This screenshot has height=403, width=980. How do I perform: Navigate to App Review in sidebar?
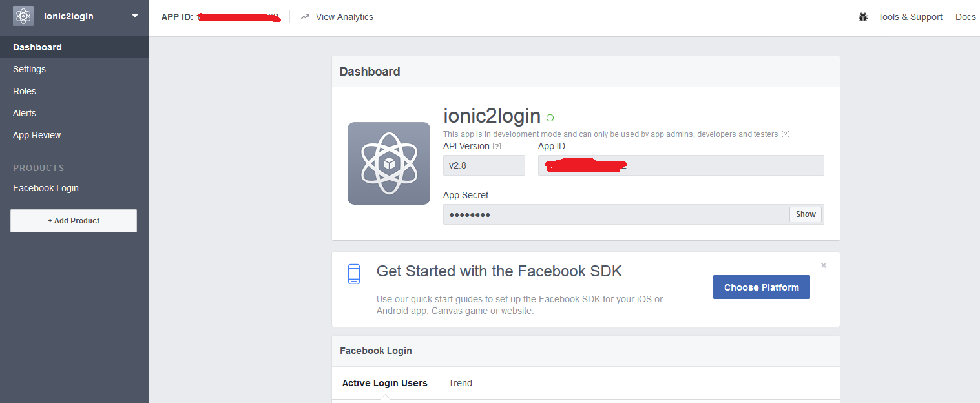click(37, 135)
